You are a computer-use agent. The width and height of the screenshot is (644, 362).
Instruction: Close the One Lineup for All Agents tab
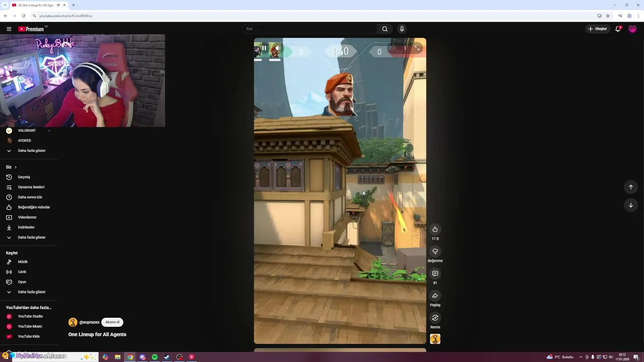[64, 5]
